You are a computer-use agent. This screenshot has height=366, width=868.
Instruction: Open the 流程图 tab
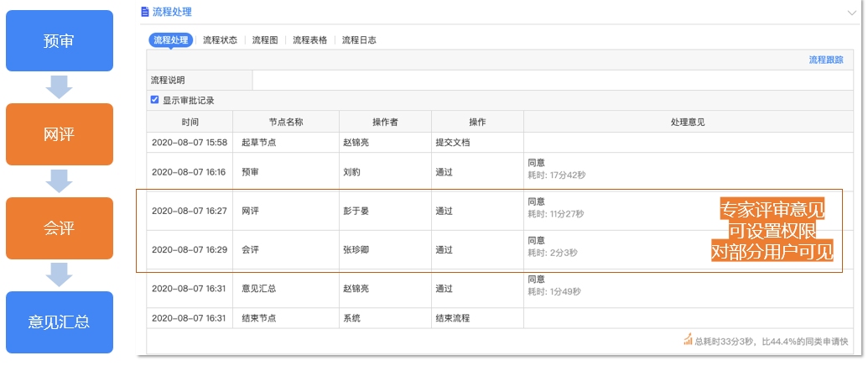(265, 39)
